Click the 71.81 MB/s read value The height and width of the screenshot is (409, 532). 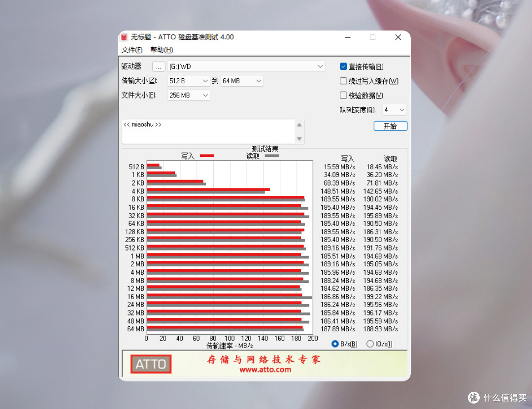click(x=382, y=183)
